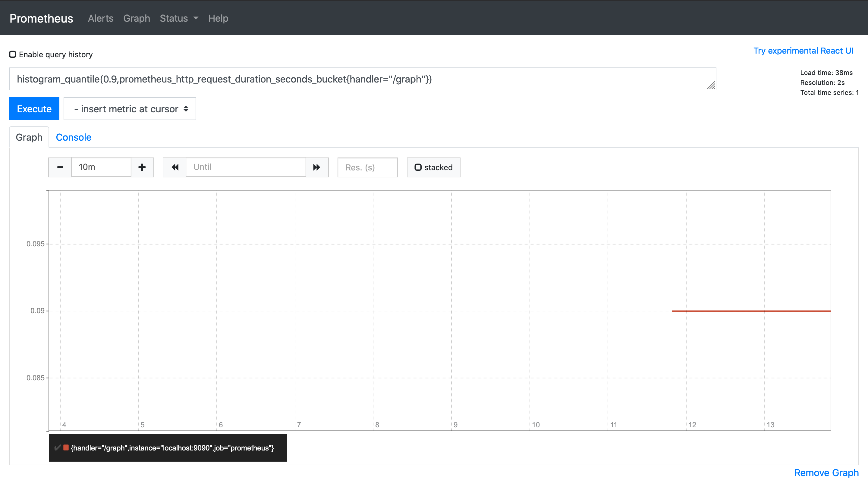Click the Remove Graph link

tap(826, 472)
